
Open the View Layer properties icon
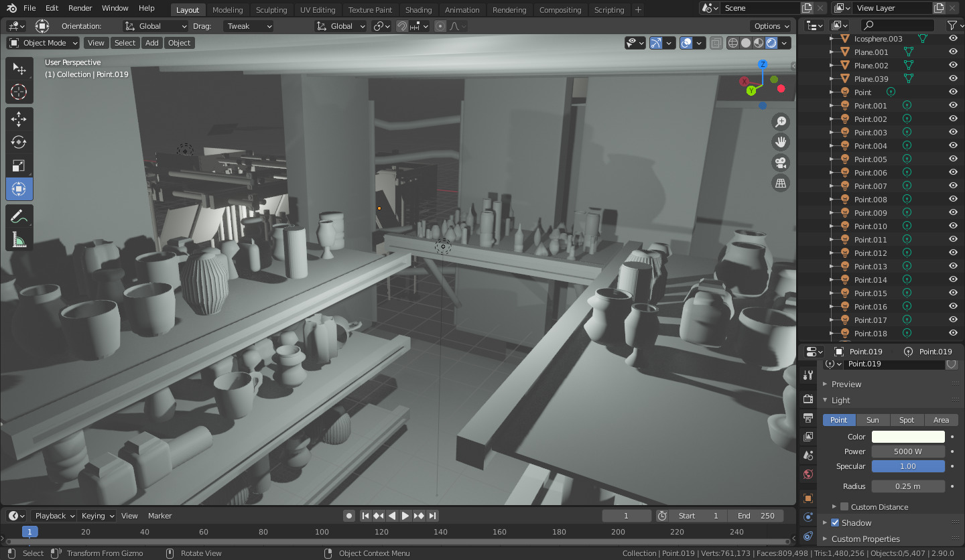[x=808, y=437]
